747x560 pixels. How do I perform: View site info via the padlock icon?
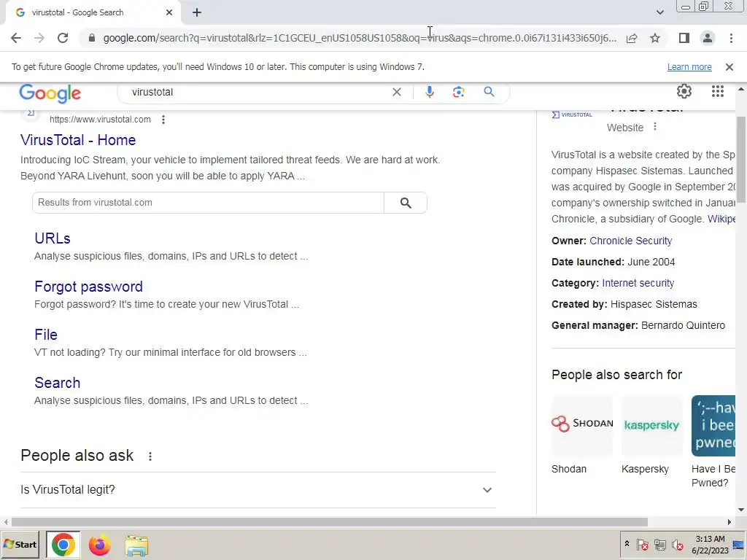pos(92,38)
